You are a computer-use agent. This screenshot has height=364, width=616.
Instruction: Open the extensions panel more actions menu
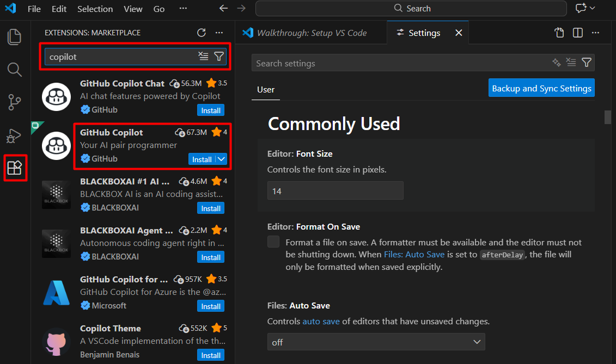[219, 33]
